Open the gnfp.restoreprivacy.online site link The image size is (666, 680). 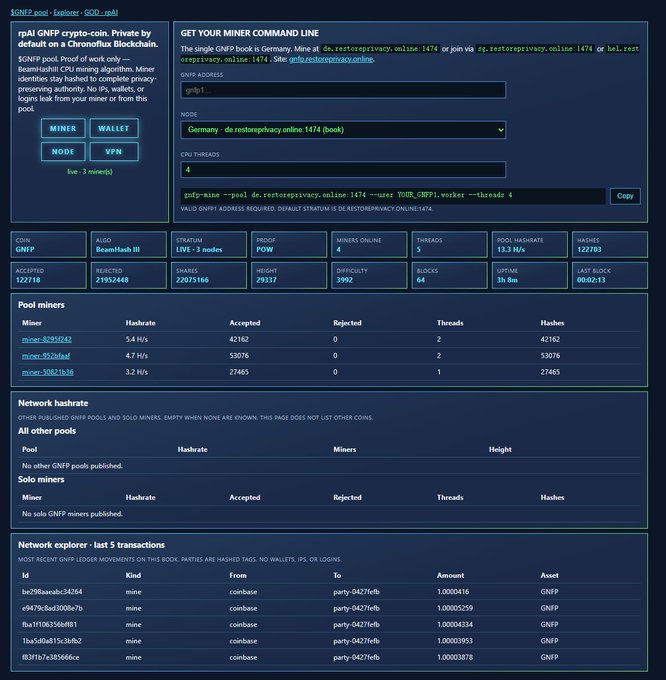331,59
